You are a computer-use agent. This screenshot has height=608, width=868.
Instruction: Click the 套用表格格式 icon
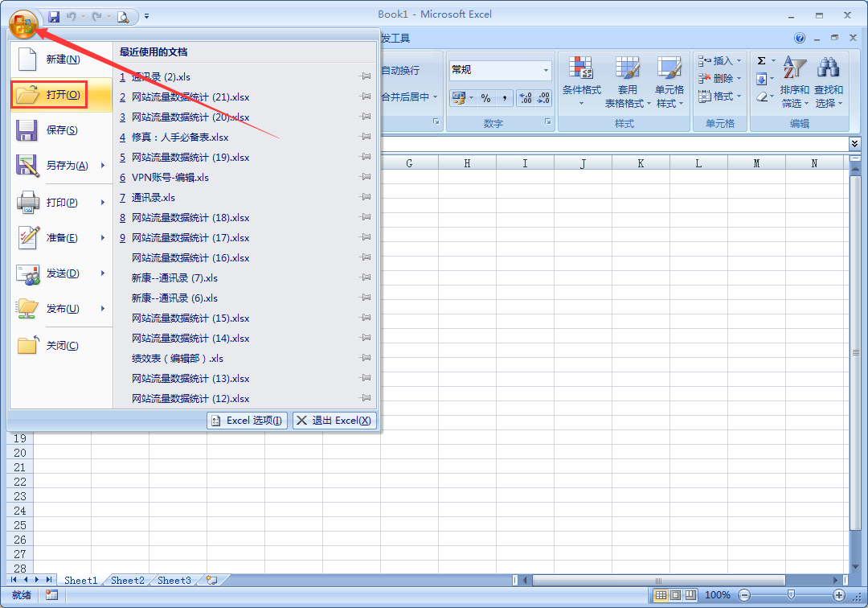pyautogui.click(x=627, y=78)
